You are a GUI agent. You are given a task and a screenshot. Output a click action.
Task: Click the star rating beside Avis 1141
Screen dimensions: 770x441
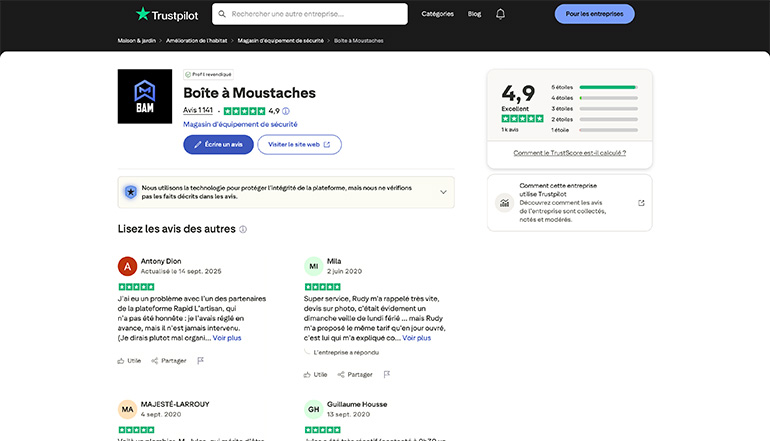[x=244, y=111]
